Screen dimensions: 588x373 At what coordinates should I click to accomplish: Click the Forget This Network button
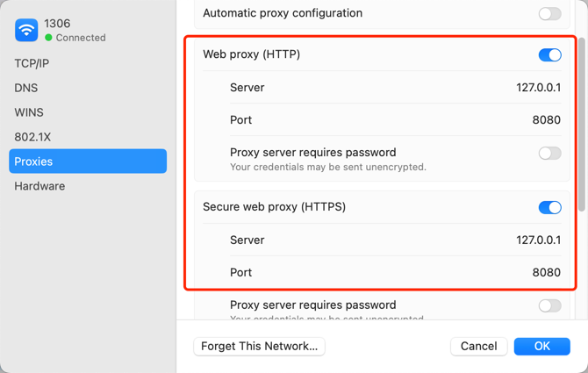259,346
